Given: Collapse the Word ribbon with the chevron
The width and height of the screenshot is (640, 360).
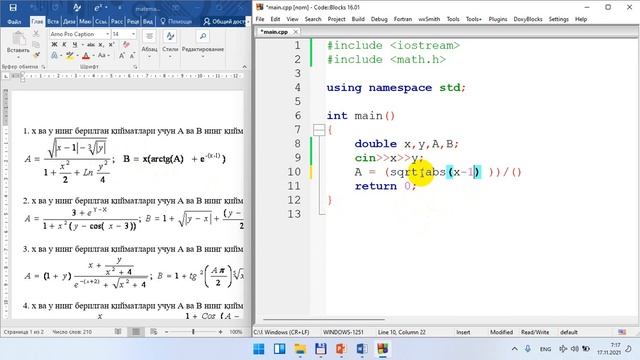Looking at the screenshot, I should [x=244, y=67].
